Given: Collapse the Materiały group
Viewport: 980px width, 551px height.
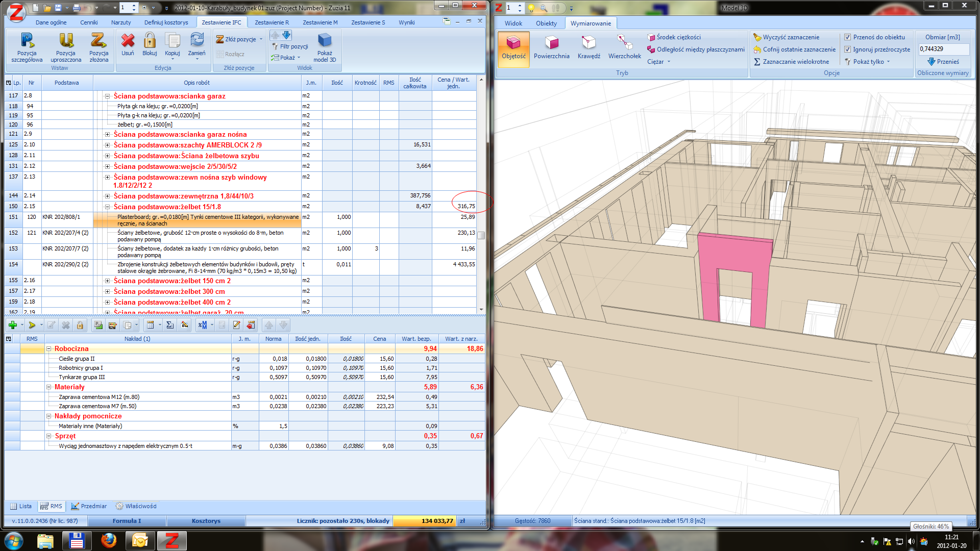Looking at the screenshot, I should point(49,387).
